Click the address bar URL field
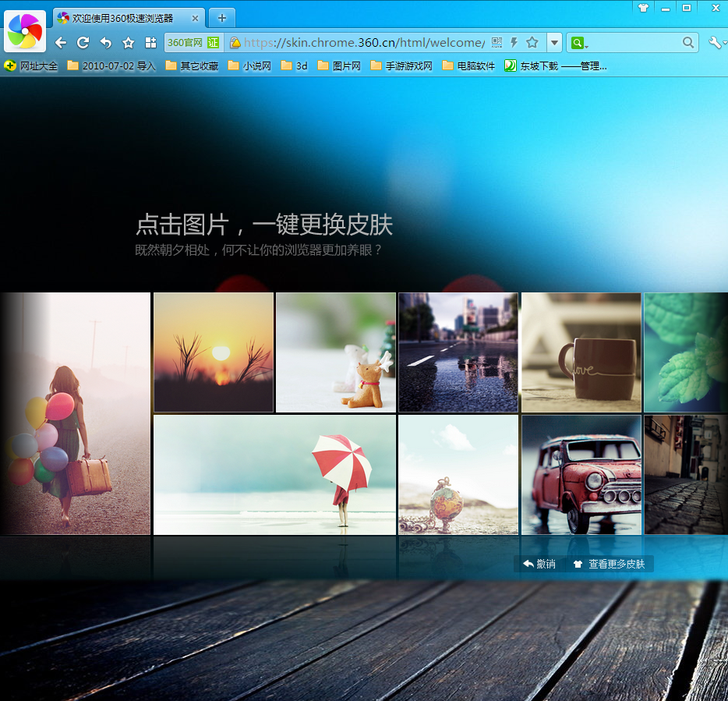The width and height of the screenshot is (728, 701). coord(363,43)
